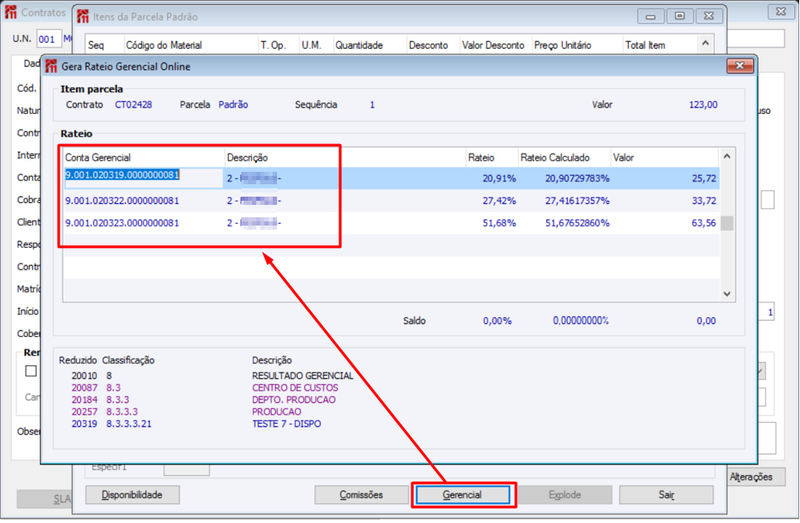The width and height of the screenshot is (800, 523).
Task: Minimize the Itens da Parcela Padrão window
Action: [x=651, y=16]
